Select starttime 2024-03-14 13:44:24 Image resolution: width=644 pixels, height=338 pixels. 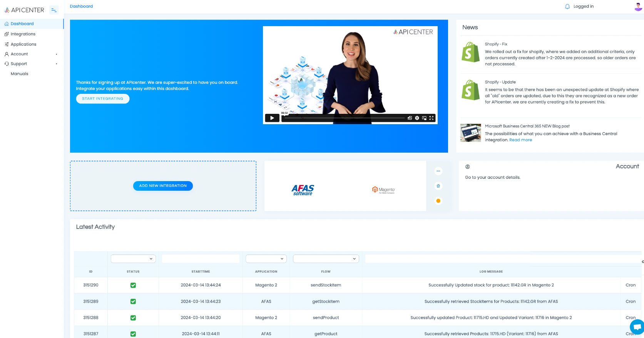pos(201,285)
